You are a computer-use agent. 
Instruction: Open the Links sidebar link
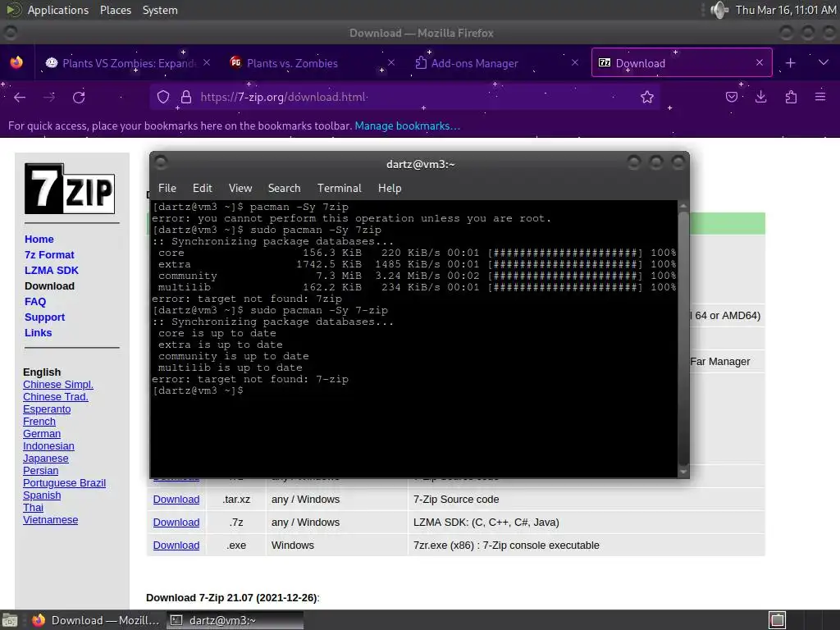[x=38, y=332]
